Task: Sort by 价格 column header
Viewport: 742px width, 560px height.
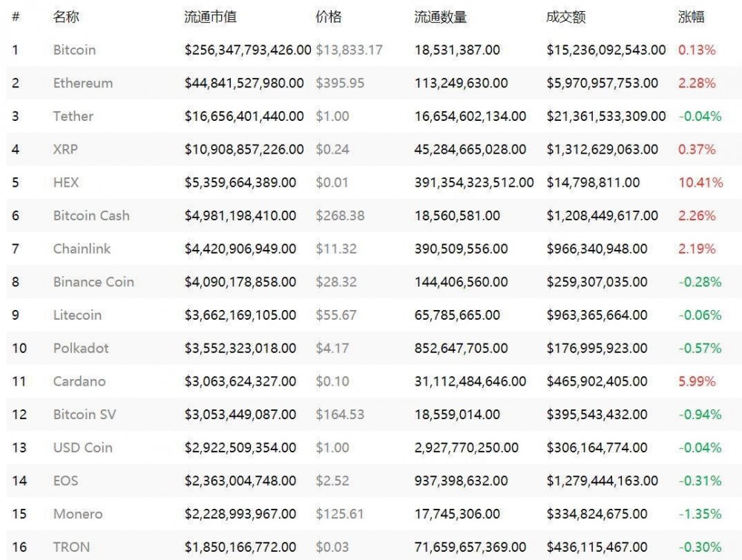Action: click(x=329, y=17)
